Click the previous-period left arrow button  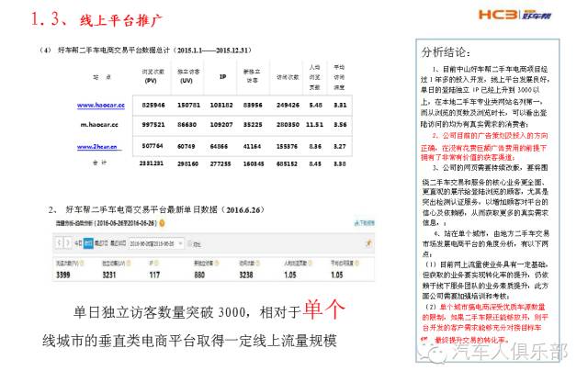59,243
